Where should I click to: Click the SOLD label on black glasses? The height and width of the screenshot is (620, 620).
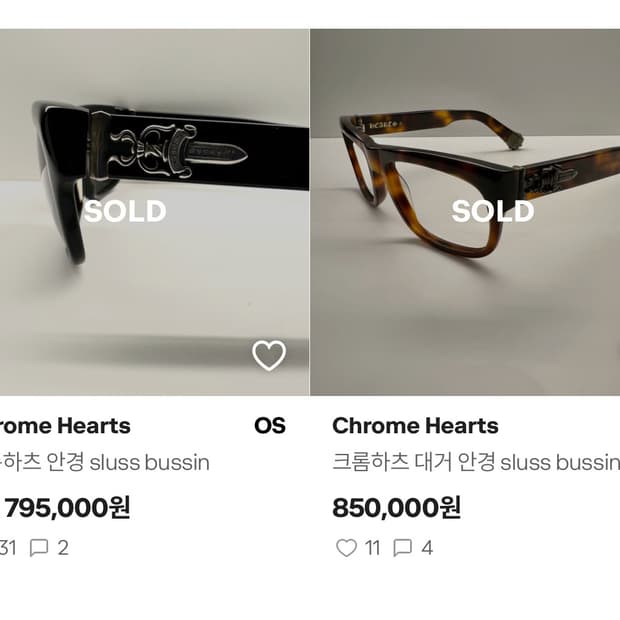[x=124, y=211]
